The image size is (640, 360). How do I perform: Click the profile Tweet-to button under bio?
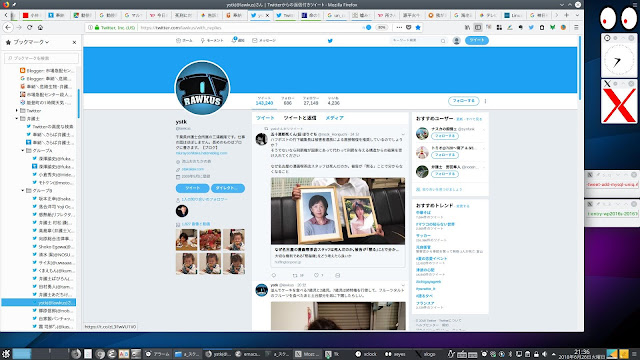pos(192,188)
